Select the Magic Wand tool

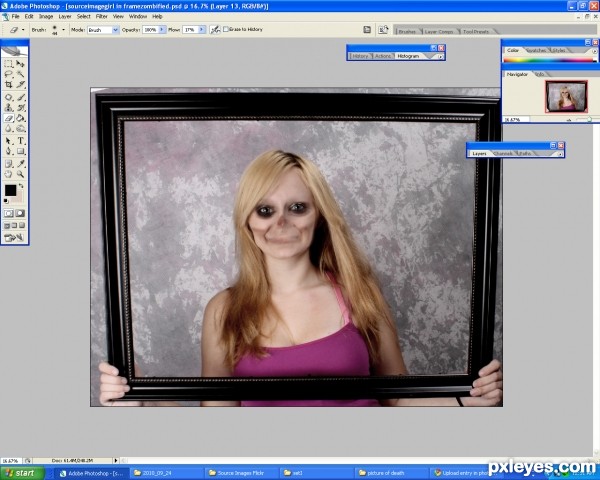(x=20, y=74)
